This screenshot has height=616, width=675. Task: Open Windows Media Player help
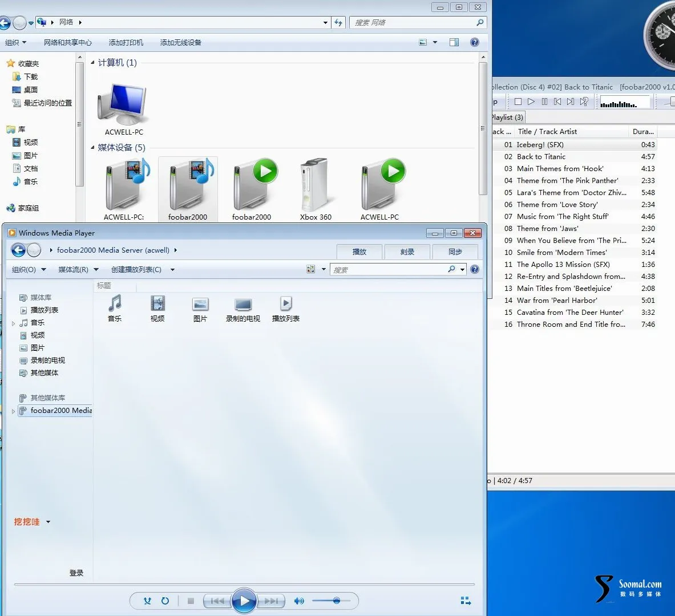474,269
